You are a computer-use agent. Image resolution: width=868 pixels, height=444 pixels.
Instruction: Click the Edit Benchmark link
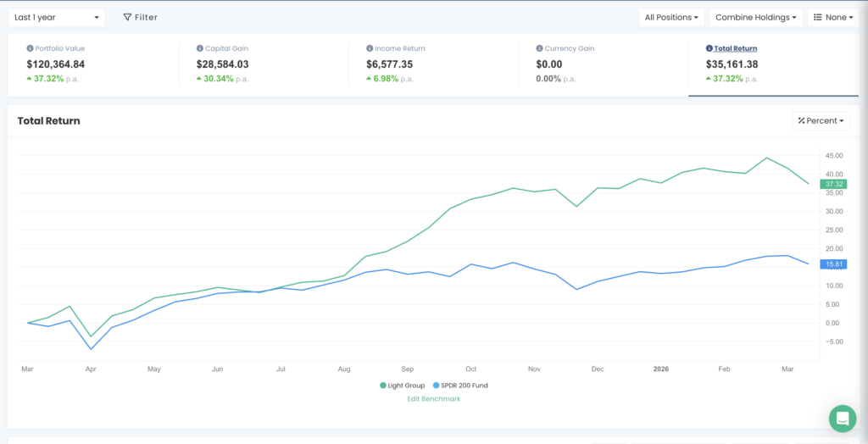(434, 398)
